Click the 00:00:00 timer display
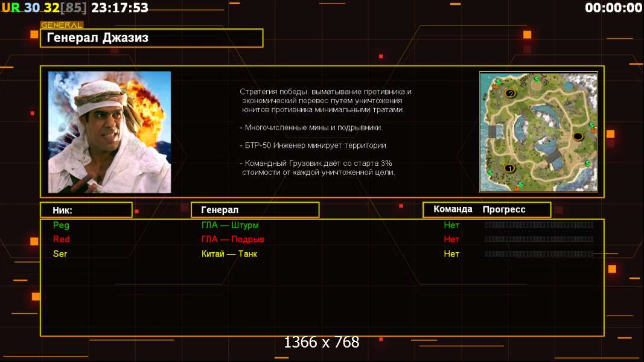 click(613, 7)
